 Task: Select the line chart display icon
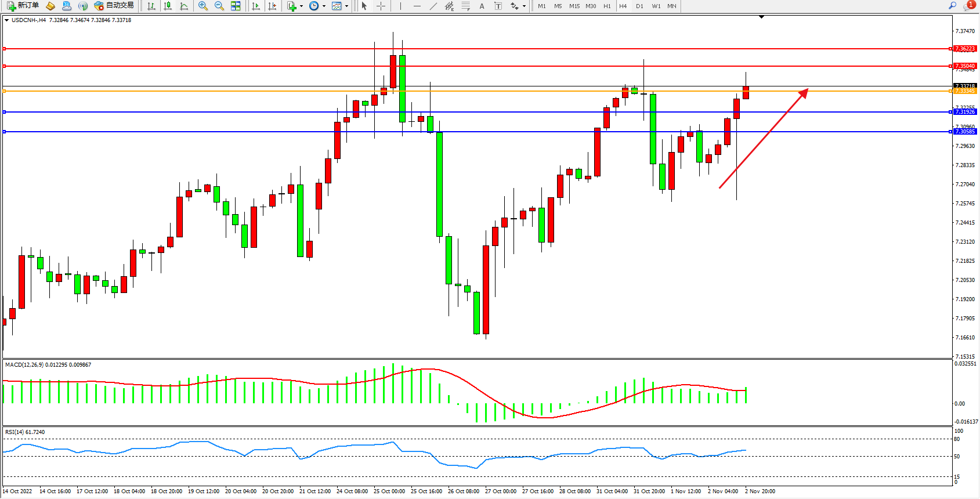coord(184,6)
